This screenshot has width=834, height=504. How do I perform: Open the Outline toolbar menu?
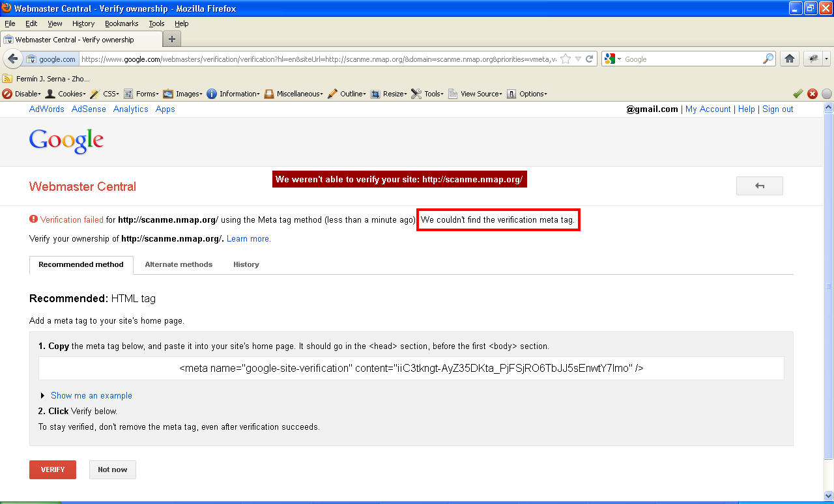[x=347, y=94]
